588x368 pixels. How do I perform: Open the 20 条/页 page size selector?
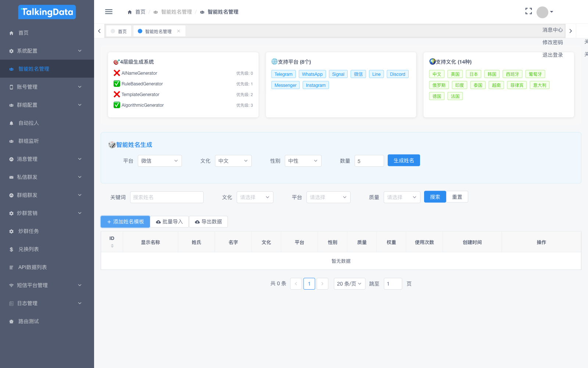click(x=349, y=284)
